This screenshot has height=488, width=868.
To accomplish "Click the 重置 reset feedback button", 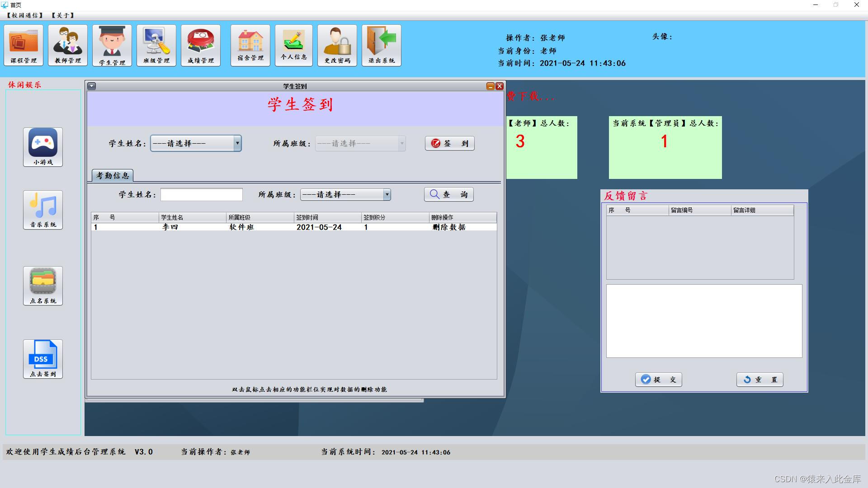I will 760,380.
